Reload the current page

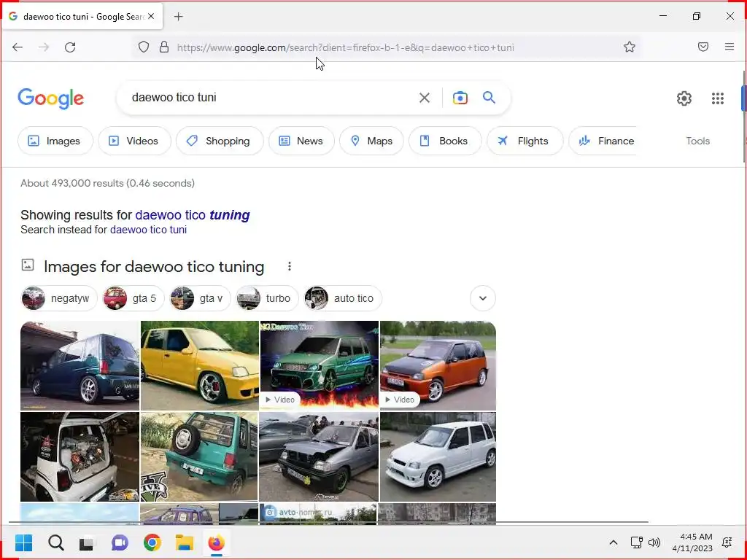tap(70, 47)
